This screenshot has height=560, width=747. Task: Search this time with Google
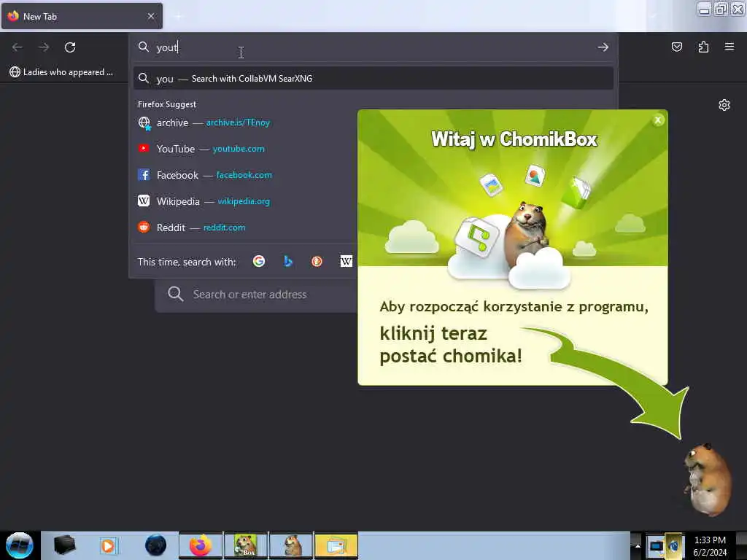pos(259,262)
